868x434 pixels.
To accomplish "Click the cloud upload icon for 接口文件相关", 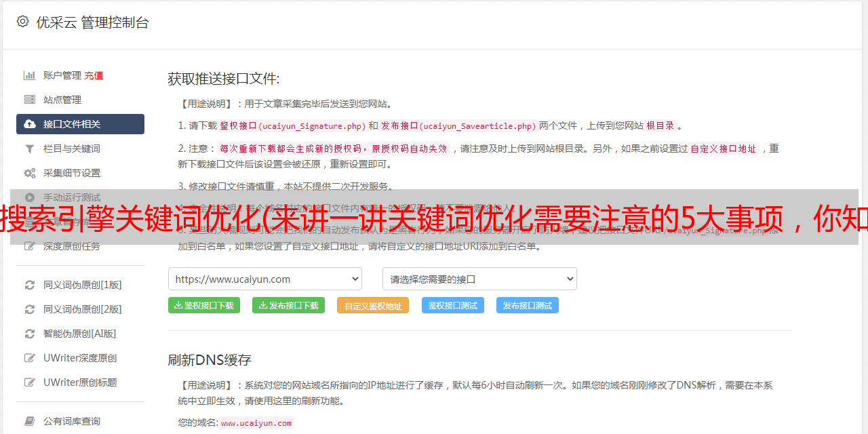I will tap(30, 124).
